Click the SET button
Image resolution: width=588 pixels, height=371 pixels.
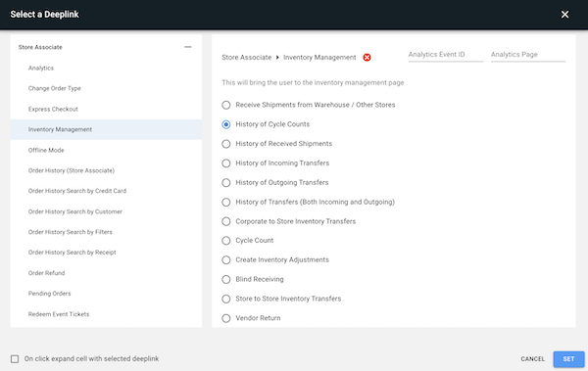[568, 359]
